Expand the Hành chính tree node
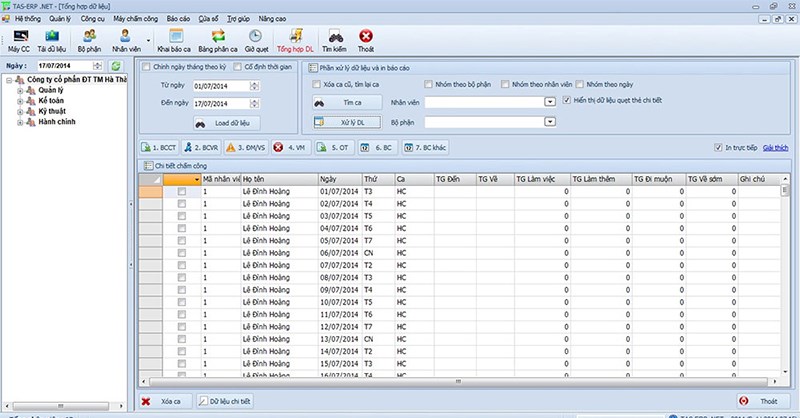800x418 pixels. (20, 122)
